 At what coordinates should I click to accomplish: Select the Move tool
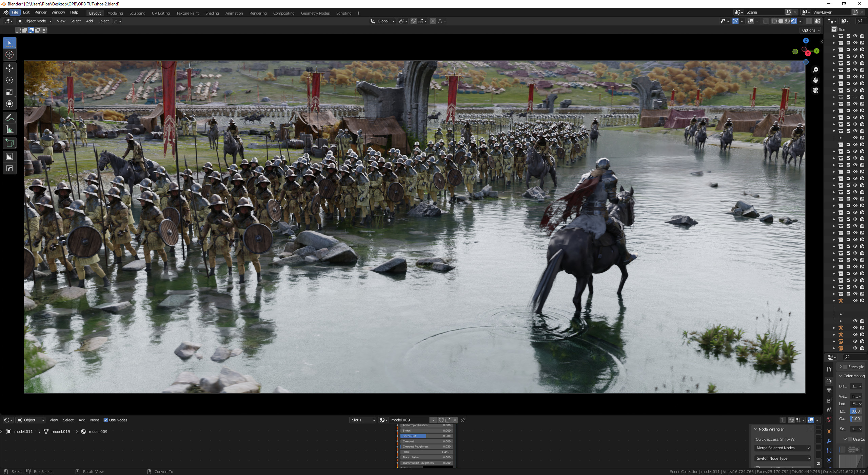pos(9,68)
